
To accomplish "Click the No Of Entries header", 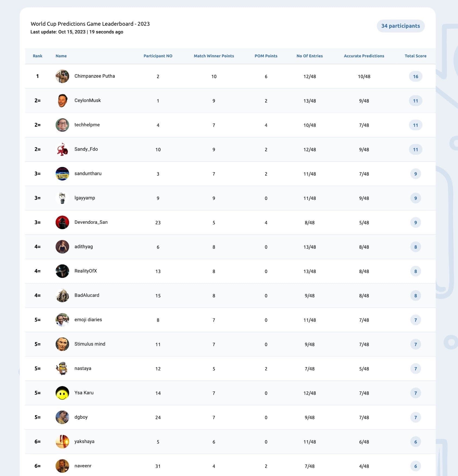I will (310, 56).
